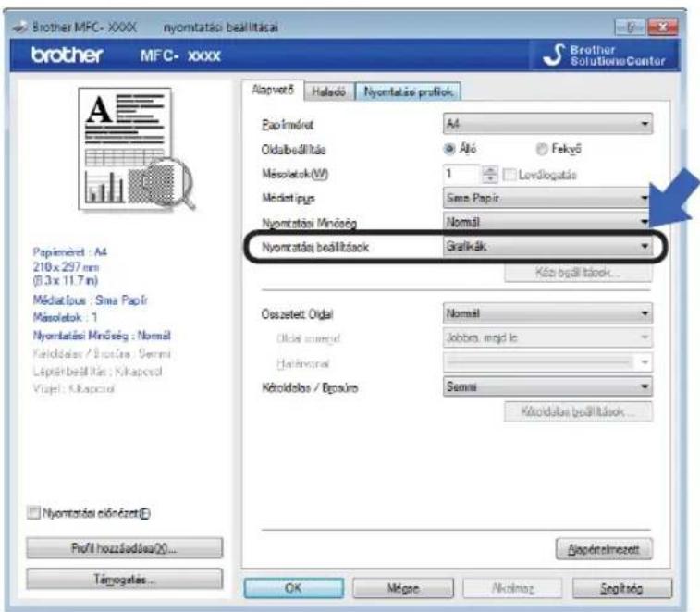The width and height of the screenshot is (700, 612).
Task: Open the Nyomtatási beállítások Grafikák dropdown
Action: click(x=547, y=246)
